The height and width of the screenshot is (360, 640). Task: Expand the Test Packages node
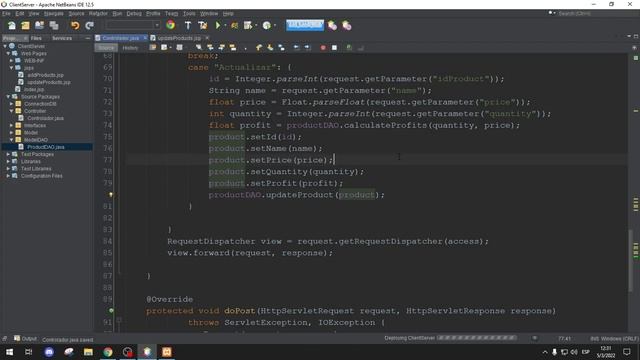pos(8,154)
